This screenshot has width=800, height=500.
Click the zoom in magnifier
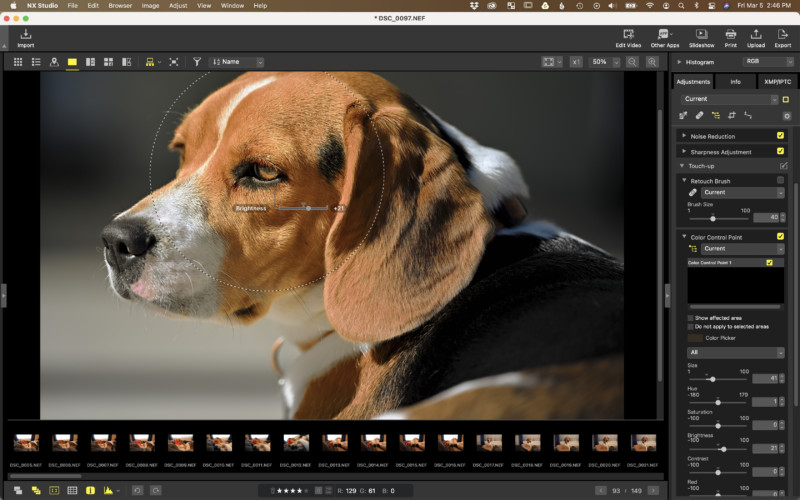[x=652, y=62]
